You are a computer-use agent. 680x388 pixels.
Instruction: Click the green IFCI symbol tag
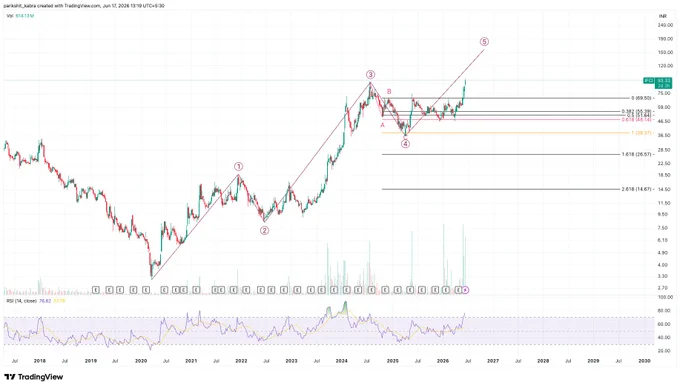(x=649, y=81)
